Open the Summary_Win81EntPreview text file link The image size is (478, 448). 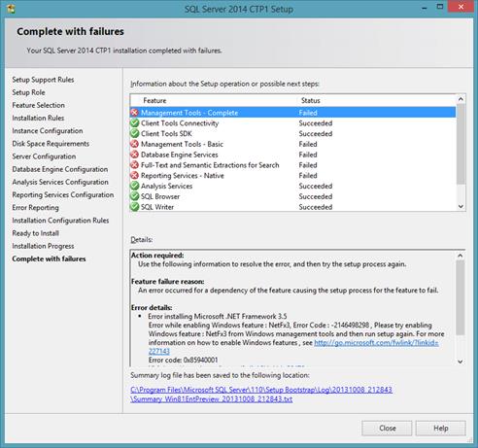click(212, 399)
